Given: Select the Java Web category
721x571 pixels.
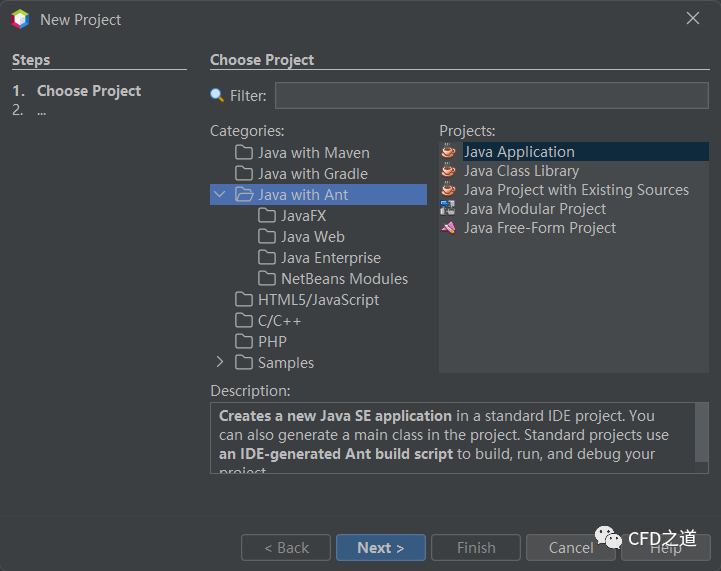Looking at the screenshot, I should click(312, 237).
